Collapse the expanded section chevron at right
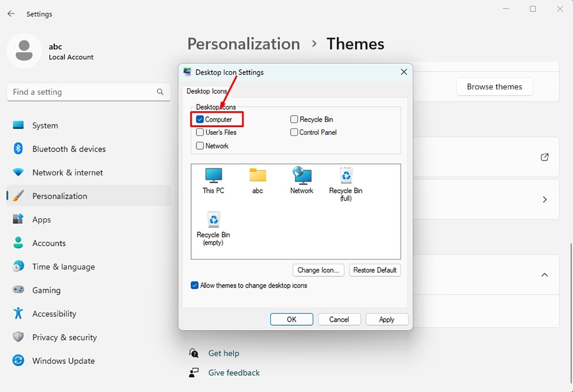The width and height of the screenshot is (573, 392). click(544, 274)
